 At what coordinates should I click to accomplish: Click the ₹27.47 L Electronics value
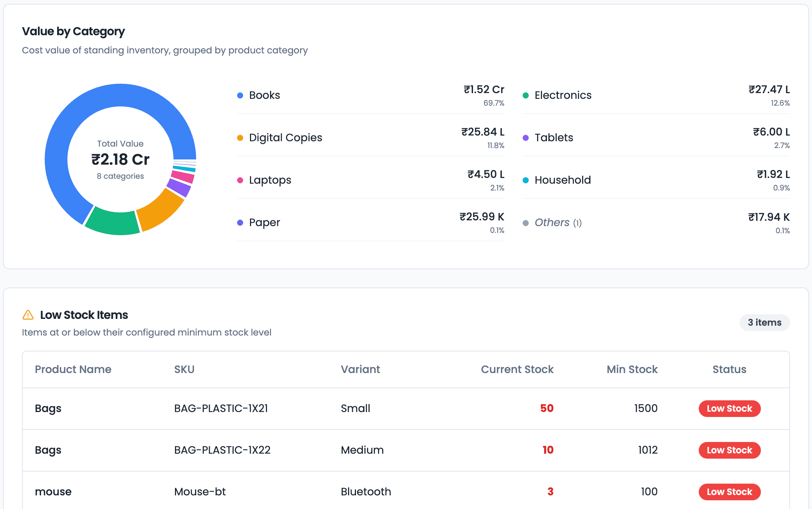click(769, 90)
